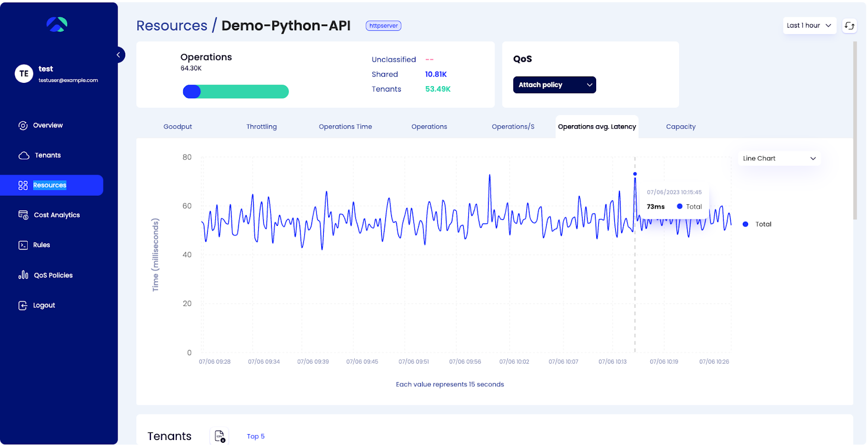Click the Cost Analytics icon
868x446 pixels.
click(x=23, y=215)
